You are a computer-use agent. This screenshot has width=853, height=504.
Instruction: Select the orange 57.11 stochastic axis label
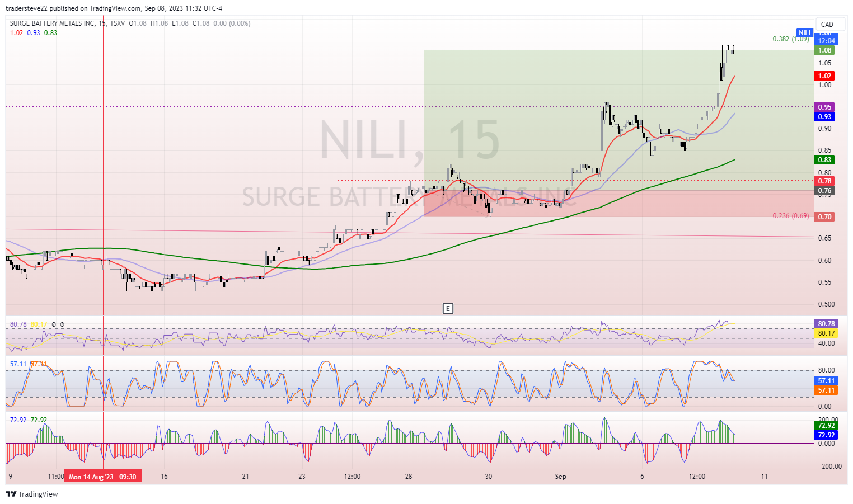[826, 390]
